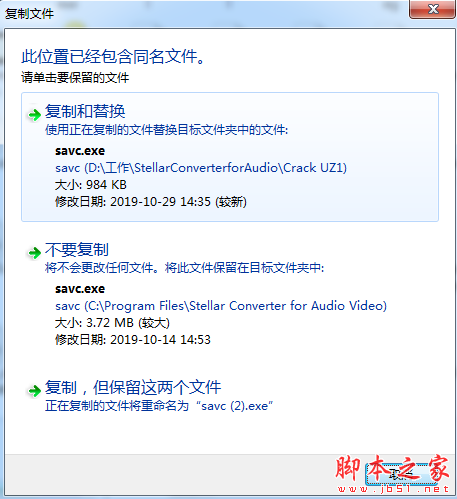Click savc.exe filename under 不要复制

[x=80, y=289]
